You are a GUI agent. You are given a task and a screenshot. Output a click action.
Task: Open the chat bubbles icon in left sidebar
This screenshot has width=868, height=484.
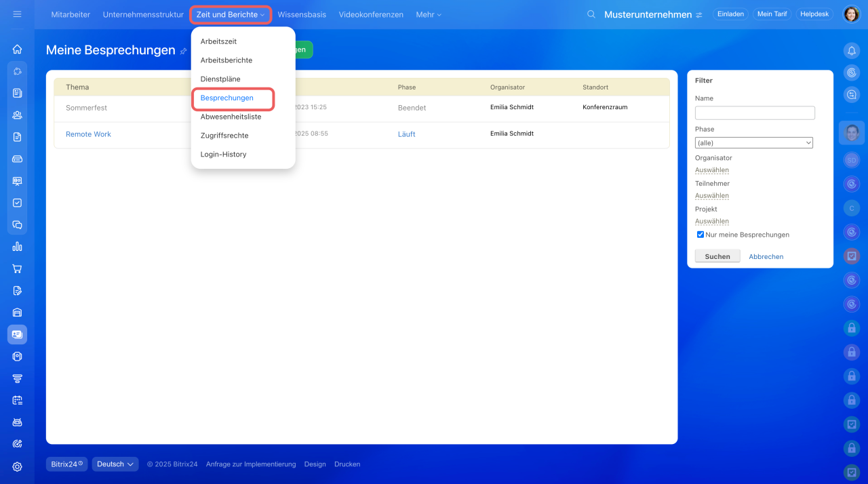[17, 224]
